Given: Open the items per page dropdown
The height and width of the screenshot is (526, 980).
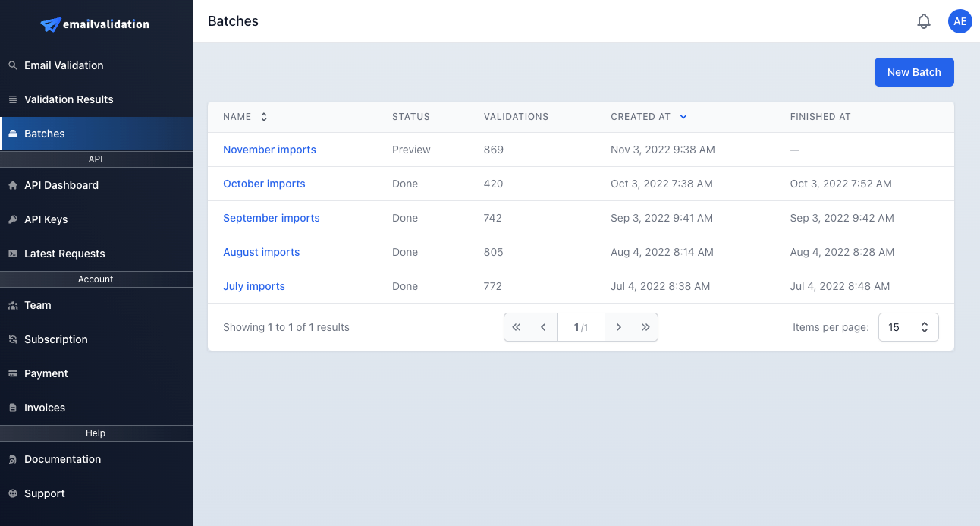Looking at the screenshot, I should (908, 327).
